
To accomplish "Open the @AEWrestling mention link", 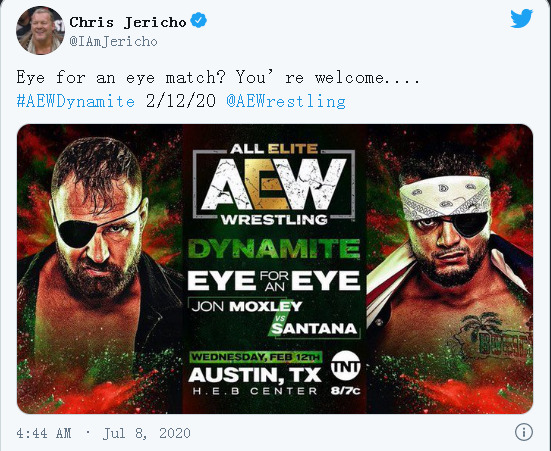I will (286, 101).
